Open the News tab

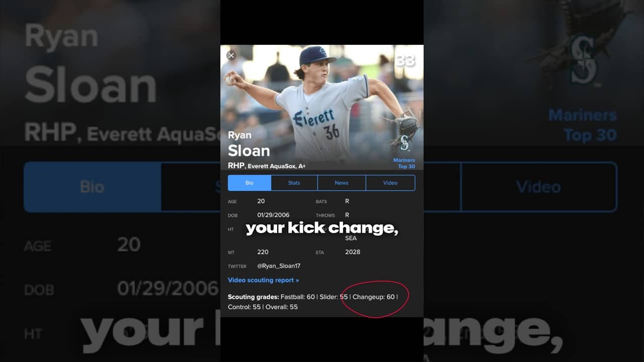(342, 183)
